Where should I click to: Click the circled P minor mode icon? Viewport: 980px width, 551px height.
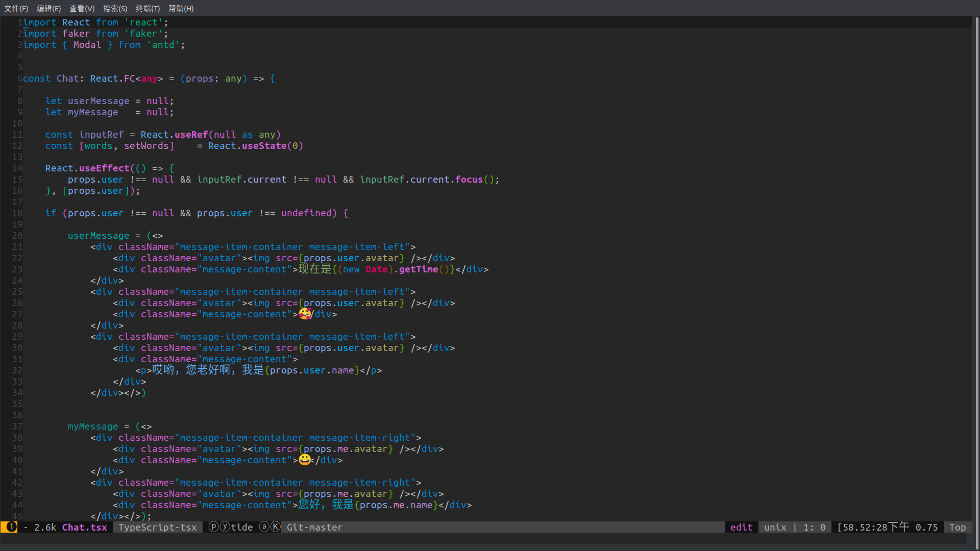[x=214, y=527]
